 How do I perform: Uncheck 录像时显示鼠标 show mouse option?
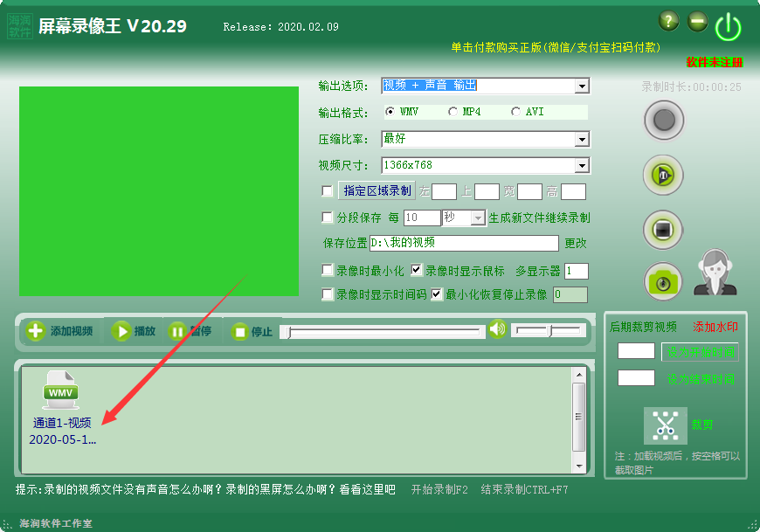417,270
